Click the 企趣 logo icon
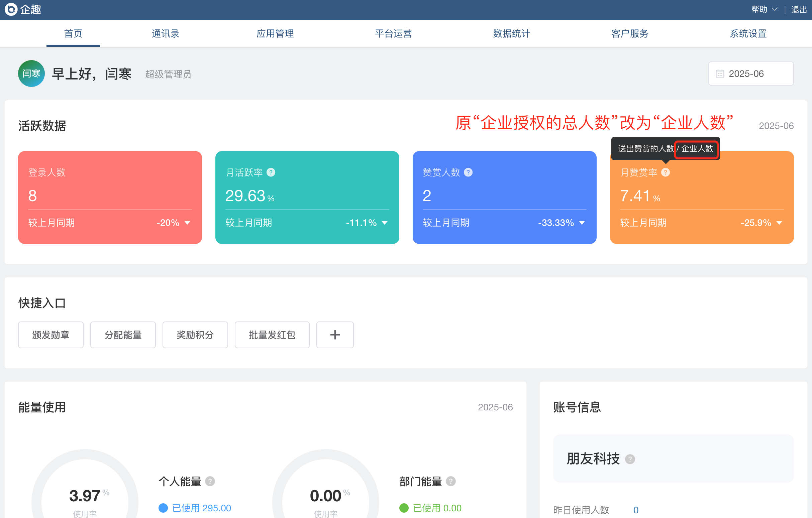Image resolution: width=812 pixels, height=518 pixels. pyautogui.click(x=11, y=9)
